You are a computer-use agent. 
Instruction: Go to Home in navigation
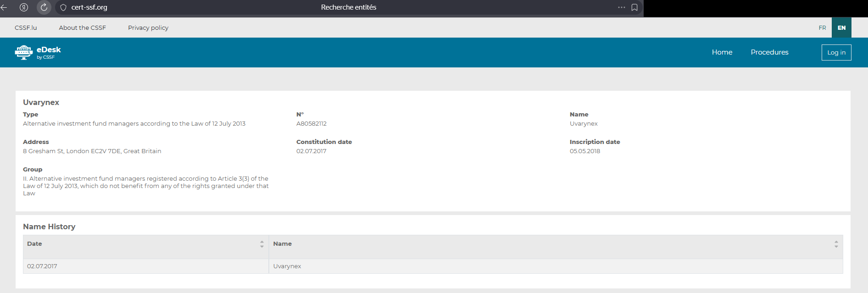(x=722, y=52)
